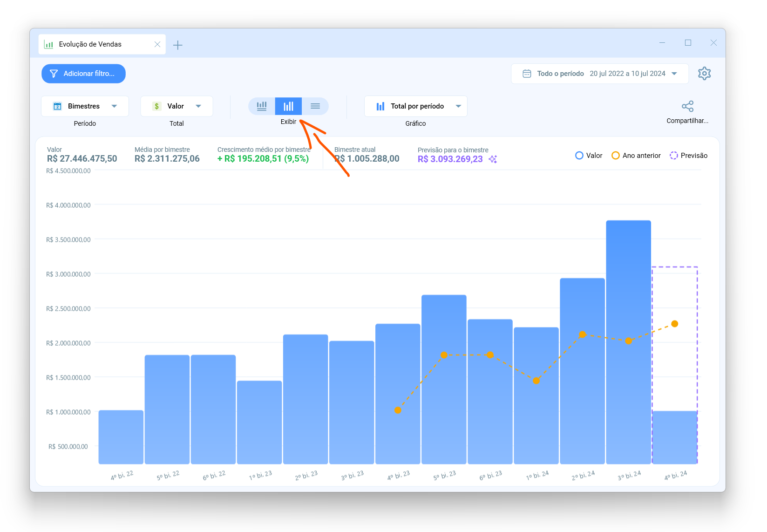Click the Compartilhar share icon

687,106
